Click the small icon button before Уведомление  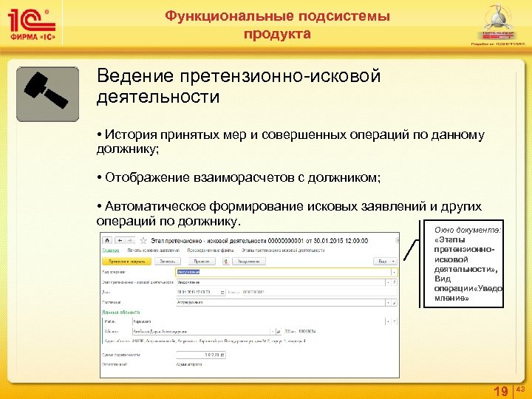[x=226, y=262]
